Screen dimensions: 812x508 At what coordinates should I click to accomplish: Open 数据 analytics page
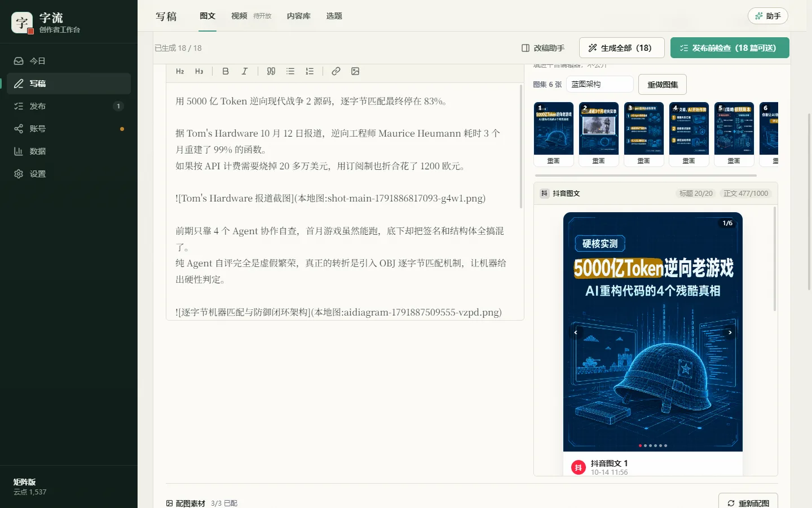coord(69,151)
